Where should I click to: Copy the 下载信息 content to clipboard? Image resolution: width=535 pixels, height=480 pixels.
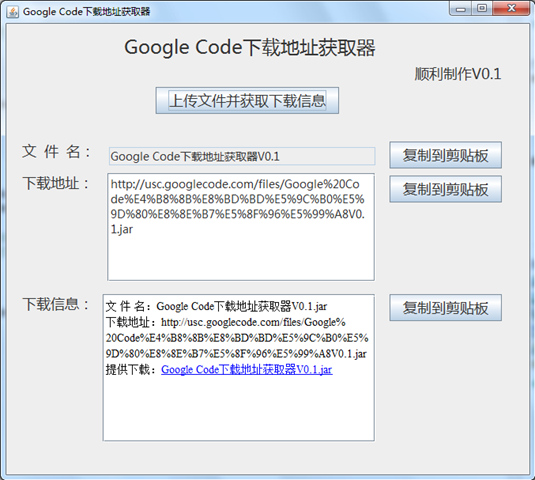point(445,308)
